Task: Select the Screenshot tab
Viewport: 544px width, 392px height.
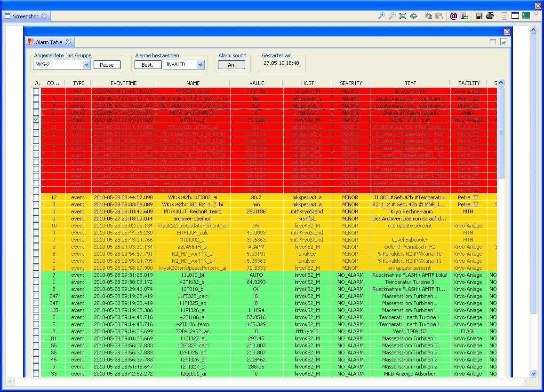Action: coord(25,16)
